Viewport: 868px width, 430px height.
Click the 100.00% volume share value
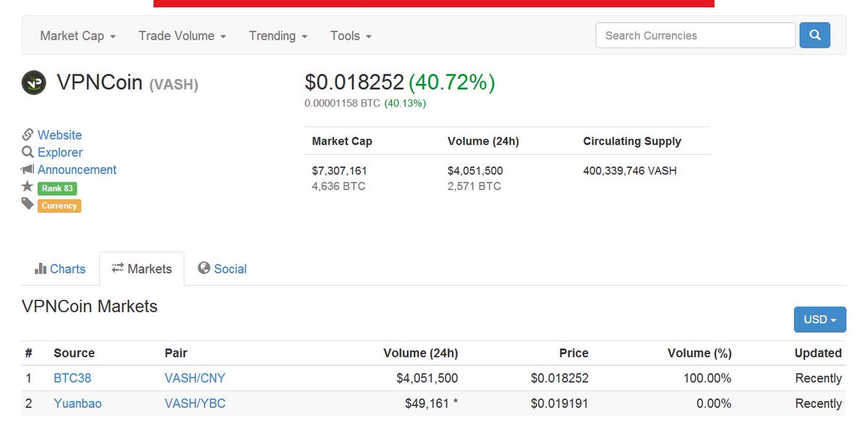[x=707, y=378]
